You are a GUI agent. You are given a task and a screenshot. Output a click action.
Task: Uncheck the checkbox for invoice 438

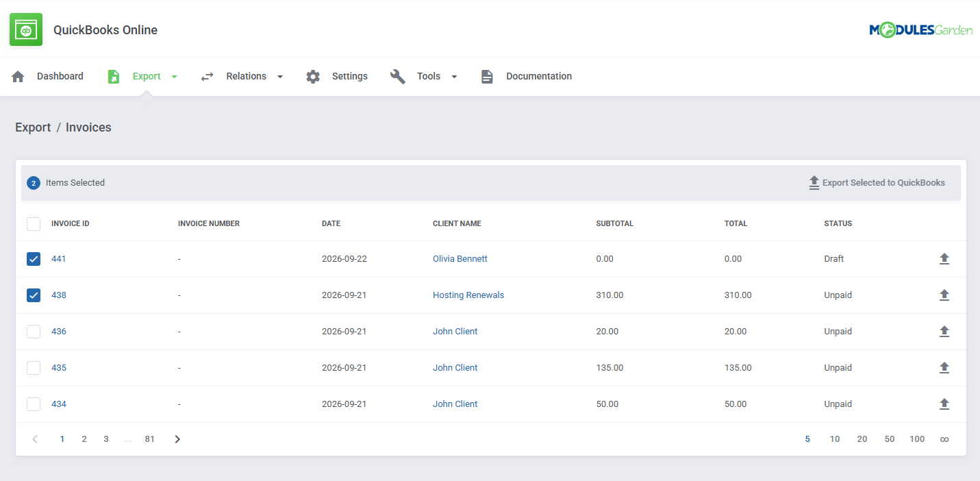pyautogui.click(x=34, y=295)
